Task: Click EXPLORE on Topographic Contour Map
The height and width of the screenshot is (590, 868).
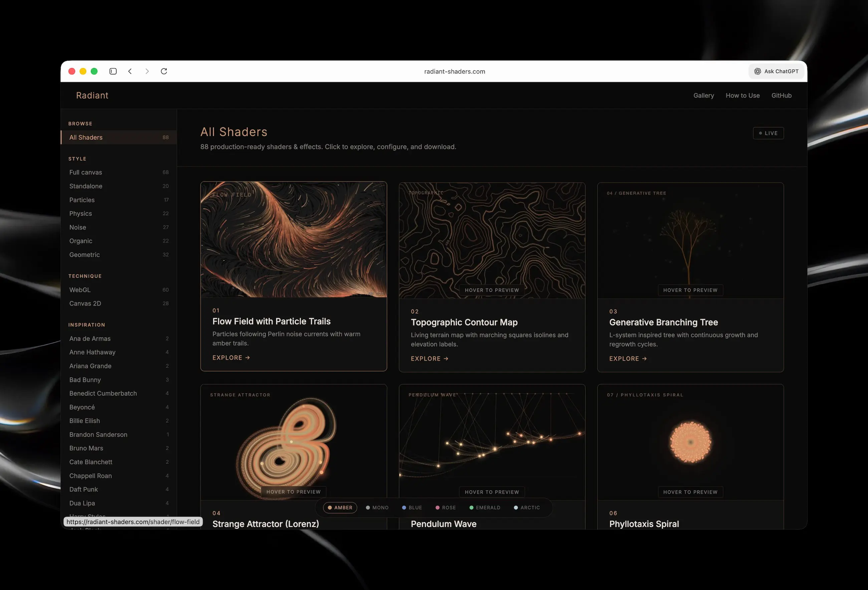Action: coord(429,359)
